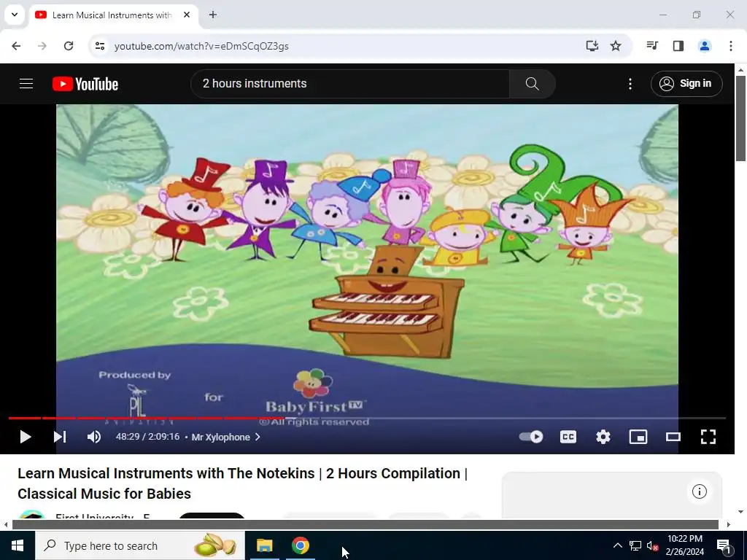This screenshot has height=560, width=747.
Task: Click the YouTube search box
Action: tap(350, 84)
